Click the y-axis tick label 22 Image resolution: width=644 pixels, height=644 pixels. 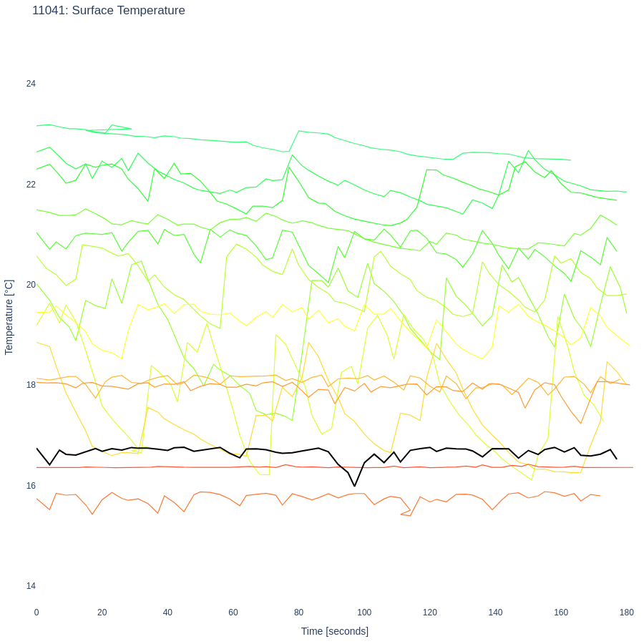[31, 185]
